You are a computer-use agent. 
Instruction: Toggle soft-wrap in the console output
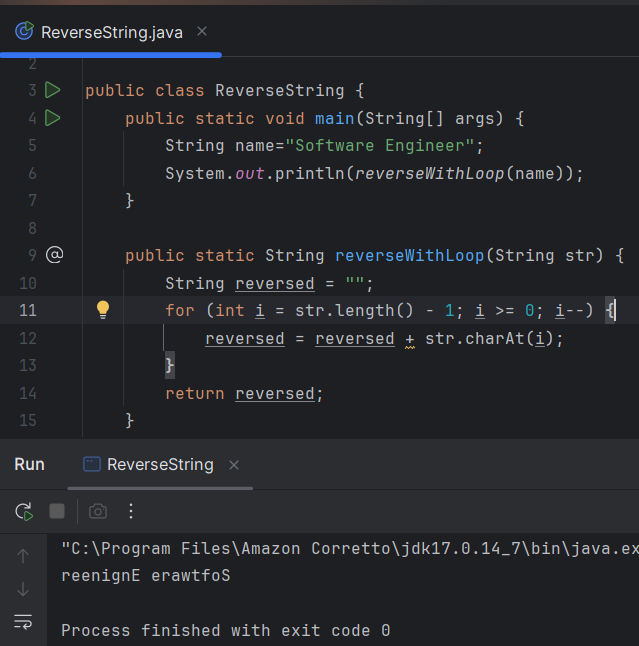(23, 622)
